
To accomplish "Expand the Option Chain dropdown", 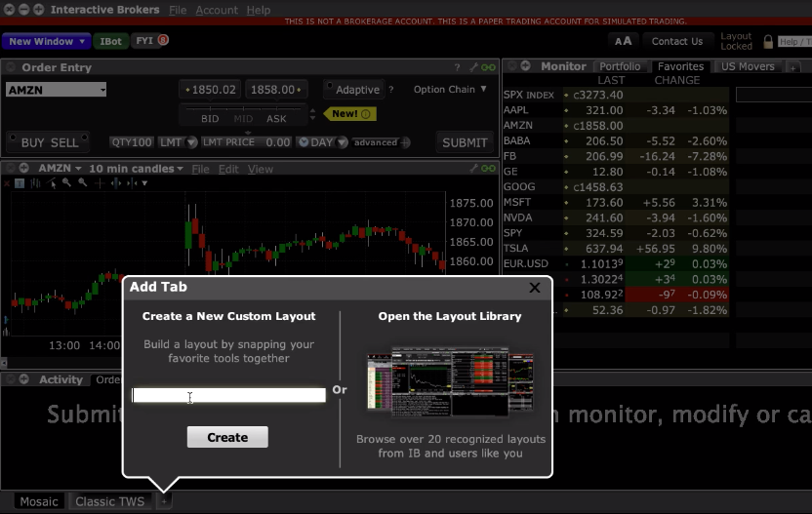I will pos(450,89).
